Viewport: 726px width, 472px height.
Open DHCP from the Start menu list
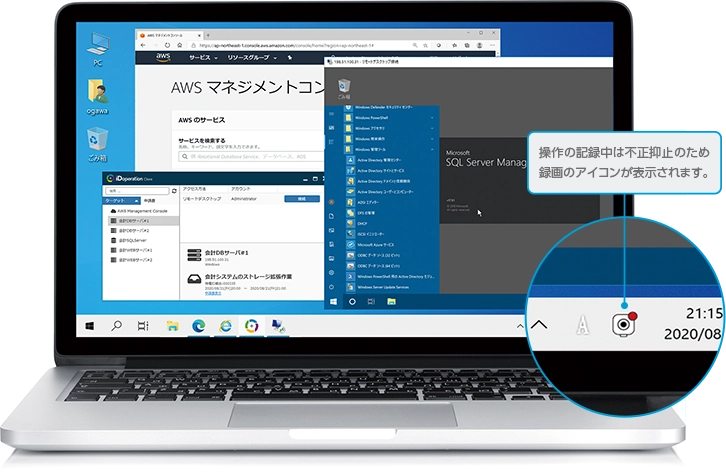point(364,222)
